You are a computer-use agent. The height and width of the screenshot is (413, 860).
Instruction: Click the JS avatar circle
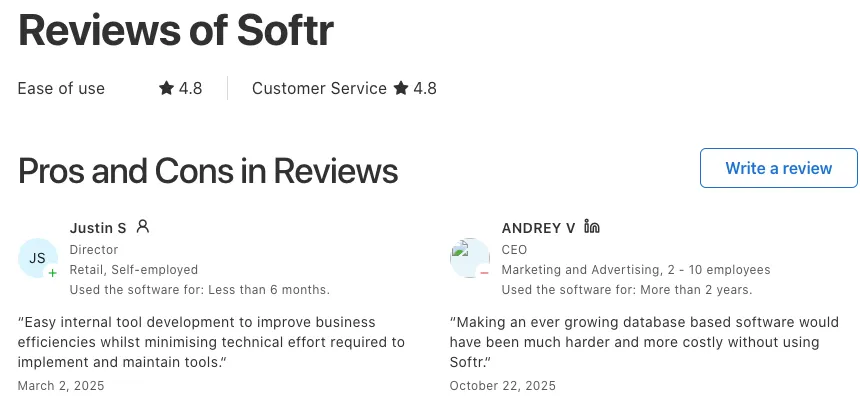pos(37,258)
